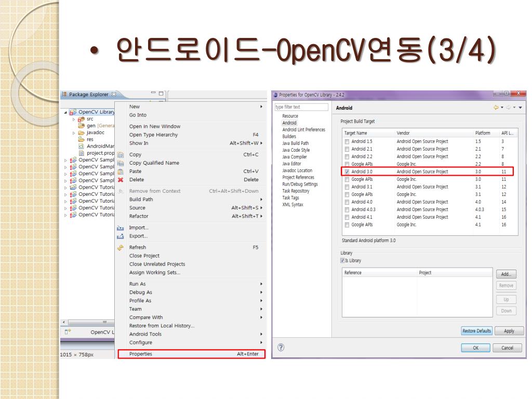Click the red Delete X icon
The height and width of the screenshot is (399, 532).
click(121, 180)
